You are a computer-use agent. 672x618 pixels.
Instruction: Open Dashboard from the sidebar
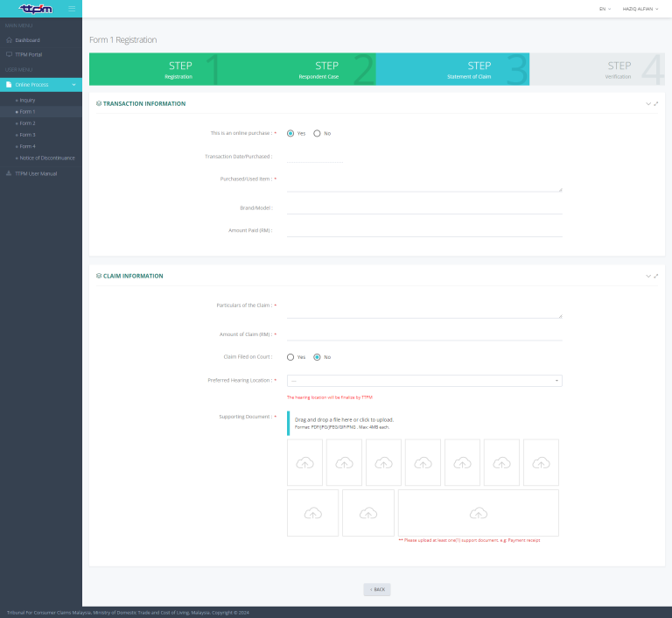pyautogui.click(x=28, y=40)
